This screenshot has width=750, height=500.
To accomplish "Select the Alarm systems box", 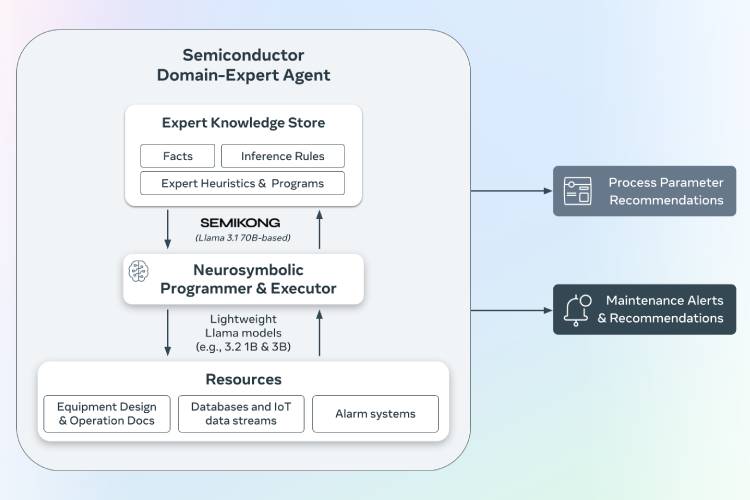I will click(375, 414).
